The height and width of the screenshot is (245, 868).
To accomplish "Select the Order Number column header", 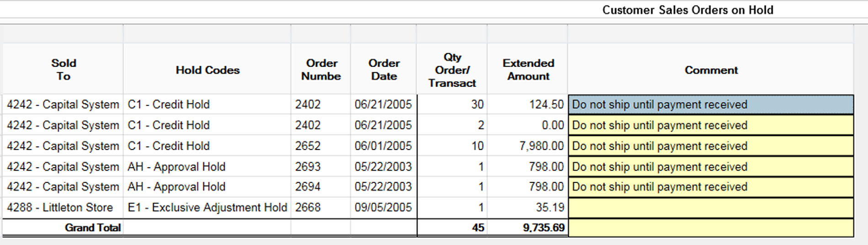I will click(x=321, y=69).
